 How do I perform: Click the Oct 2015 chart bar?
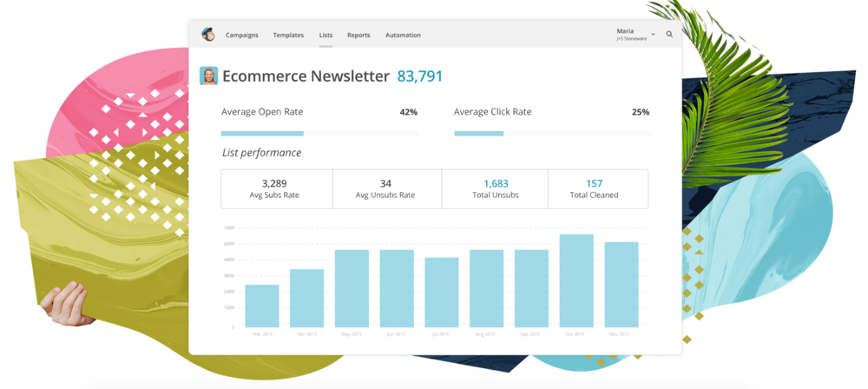point(576,280)
